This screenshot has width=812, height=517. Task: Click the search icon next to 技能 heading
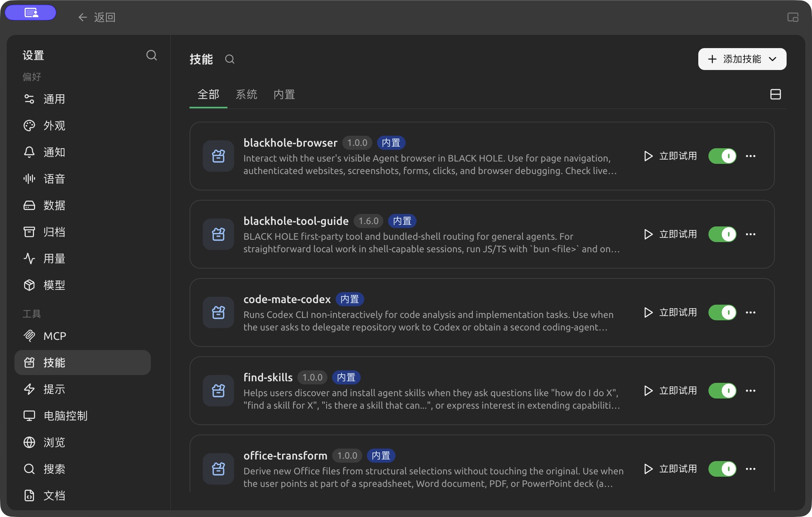(230, 59)
